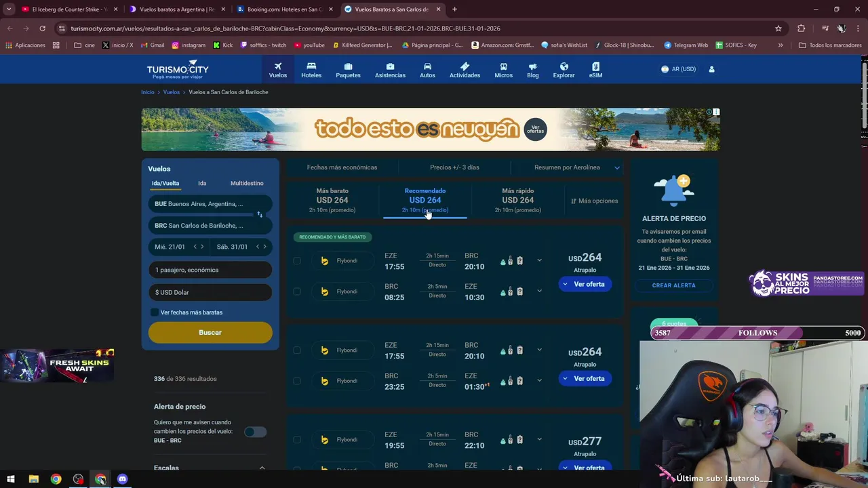Select the Multidestino tab

point(247,184)
